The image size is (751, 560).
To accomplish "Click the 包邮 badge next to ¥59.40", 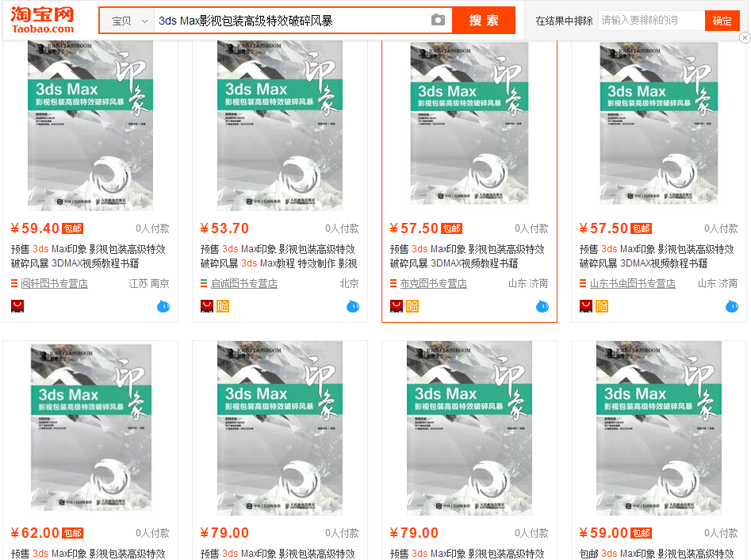I will tap(73, 228).
